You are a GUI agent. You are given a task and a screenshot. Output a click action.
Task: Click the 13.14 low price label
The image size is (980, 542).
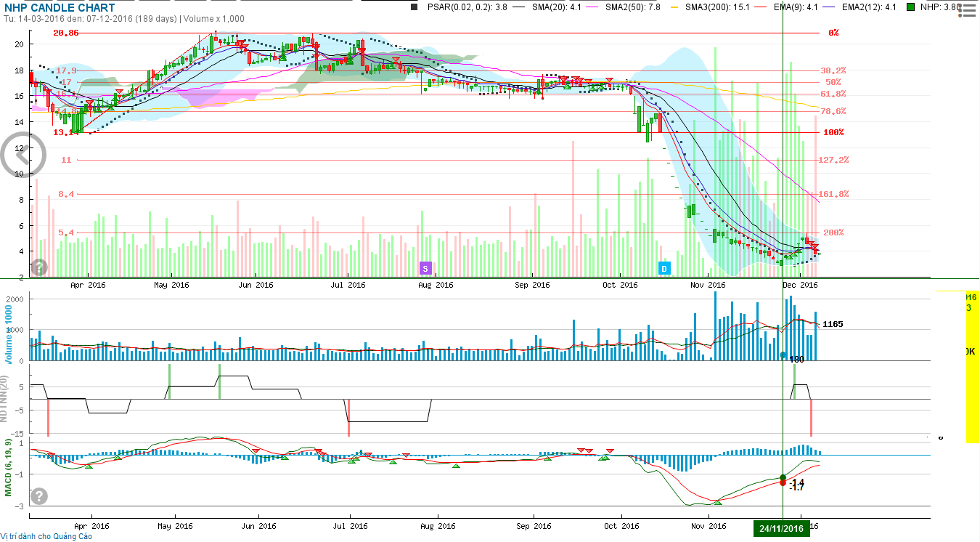click(65, 132)
